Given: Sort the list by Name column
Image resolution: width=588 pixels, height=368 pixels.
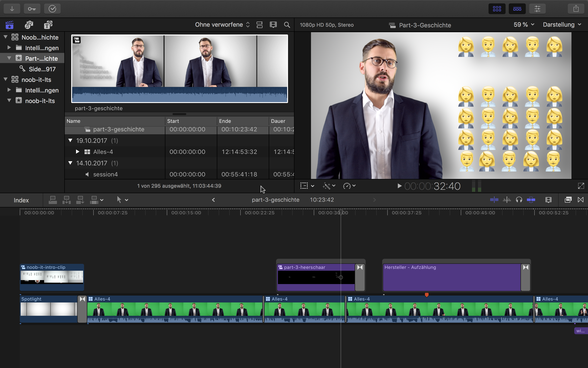Looking at the screenshot, I should pos(115,121).
